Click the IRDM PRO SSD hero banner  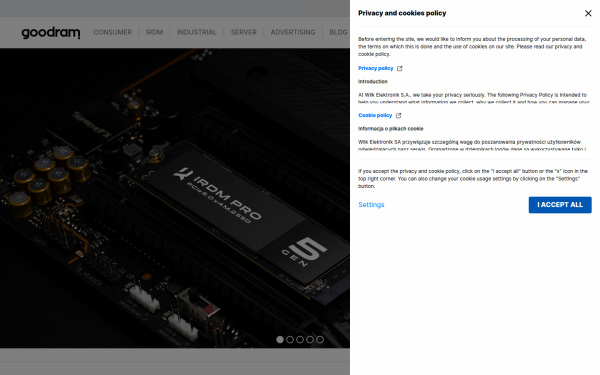click(175, 198)
